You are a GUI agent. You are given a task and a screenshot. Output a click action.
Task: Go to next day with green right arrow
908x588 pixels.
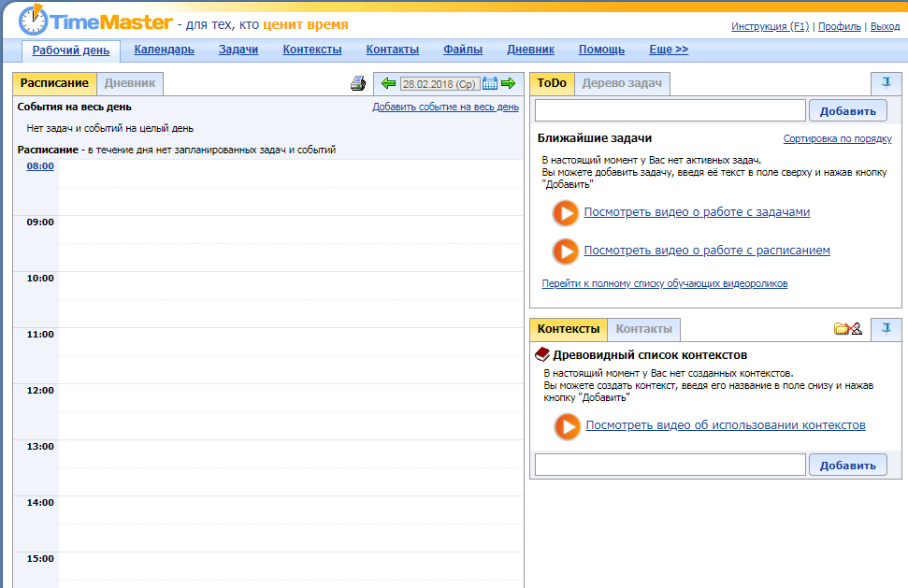[509, 83]
